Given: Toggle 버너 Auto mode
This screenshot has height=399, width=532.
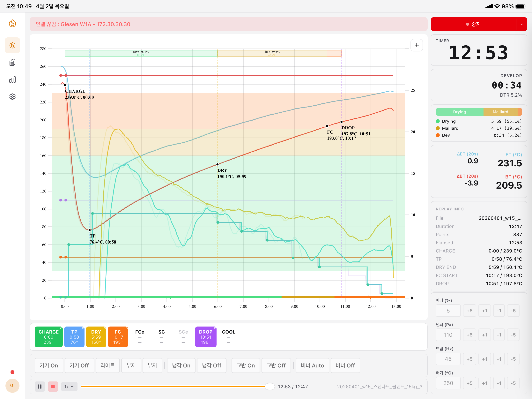Looking at the screenshot, I should tap(312, 365).
